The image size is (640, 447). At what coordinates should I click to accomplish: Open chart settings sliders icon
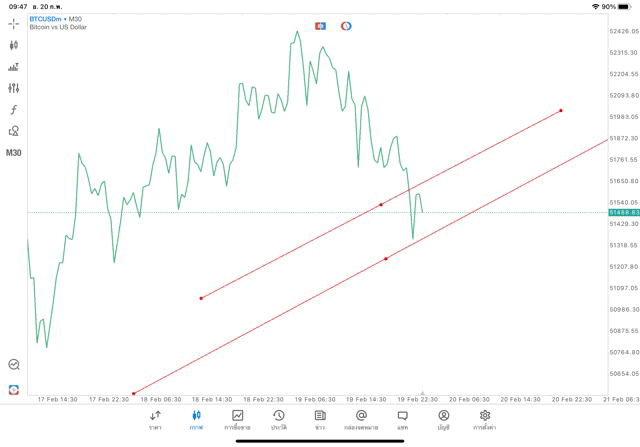pos(14,88)
